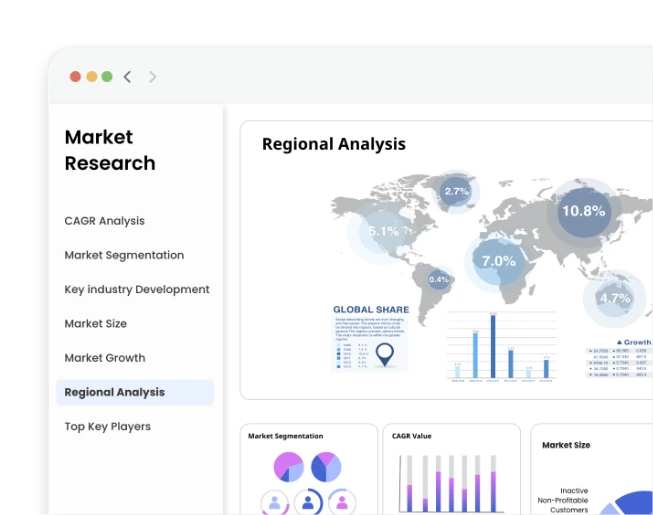Click the map pin location icon
653x515 pixels.
(385, 355)
